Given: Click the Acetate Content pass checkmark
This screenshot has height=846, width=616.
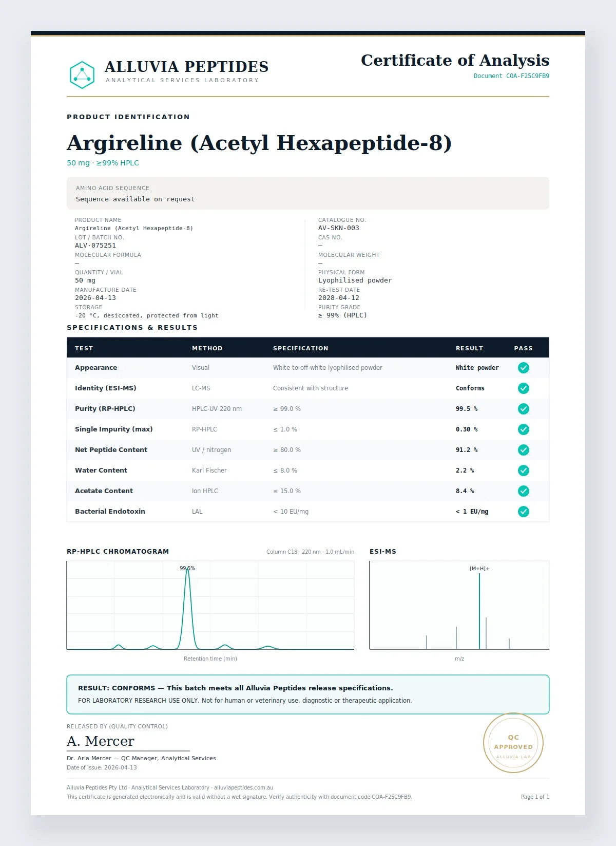Looking at the screenshot, I should 523,491.
